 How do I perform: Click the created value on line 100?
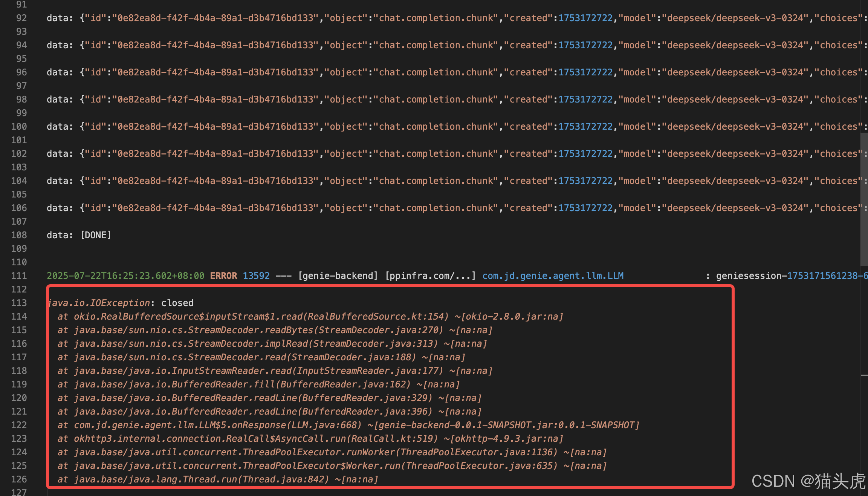585,127
